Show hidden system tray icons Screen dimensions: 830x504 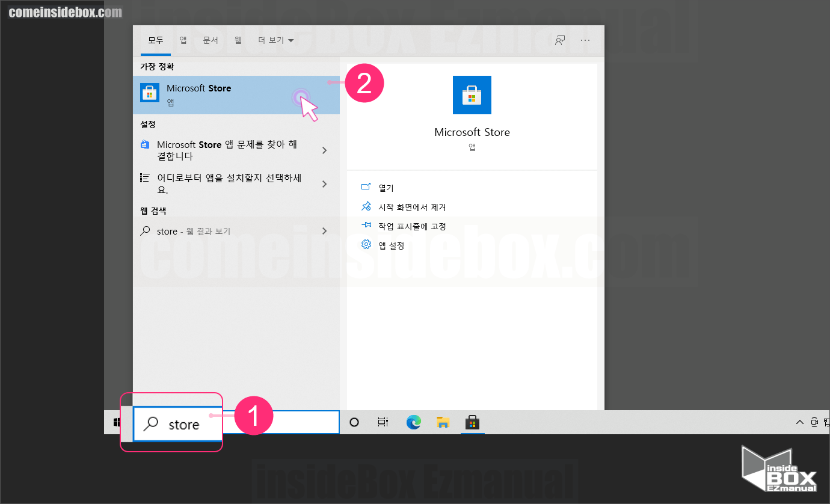pos(800,422)
